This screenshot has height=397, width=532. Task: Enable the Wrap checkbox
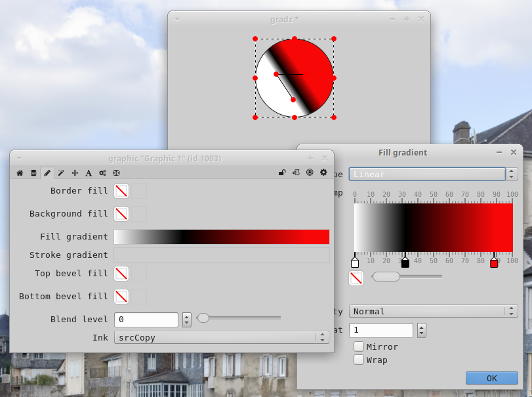coord(359,360)
